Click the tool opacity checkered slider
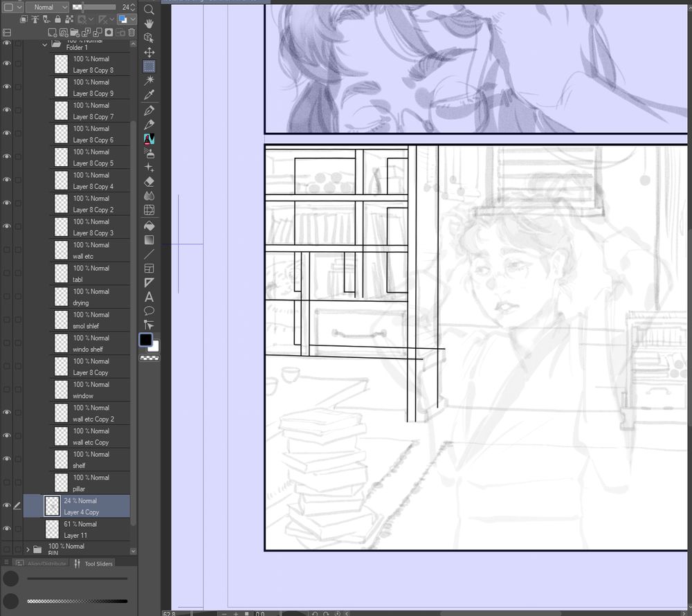This screenshot has height=616, width=692. (x=78, y=601)
